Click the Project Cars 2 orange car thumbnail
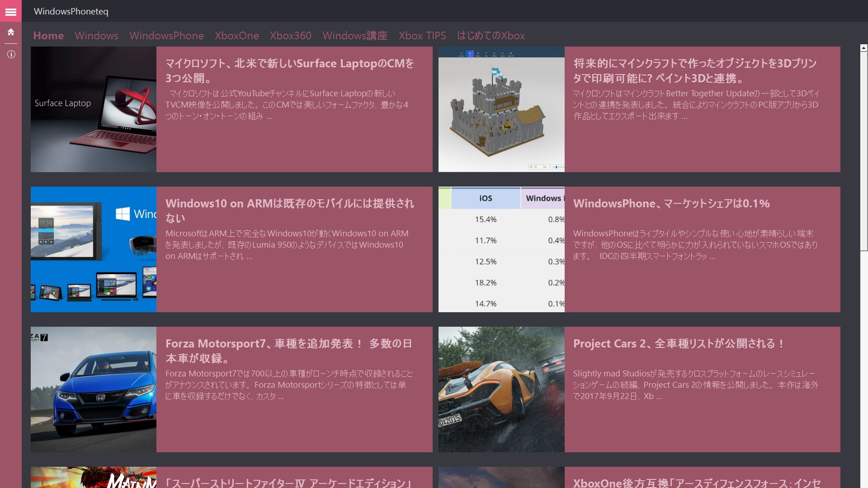868x488 pixels. (501, 389)
